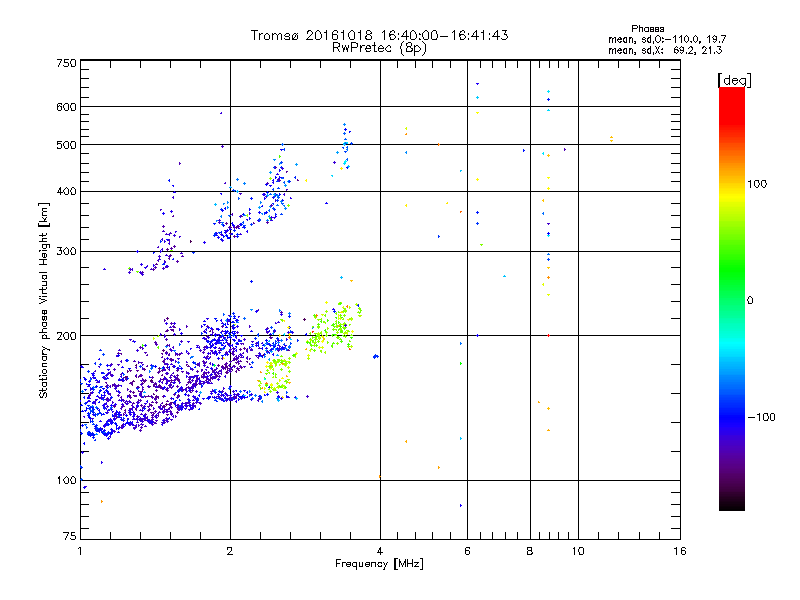Screen dimensions: 800x600
Task: Click the x-axis tick label "4"
Action: point(380,551)
